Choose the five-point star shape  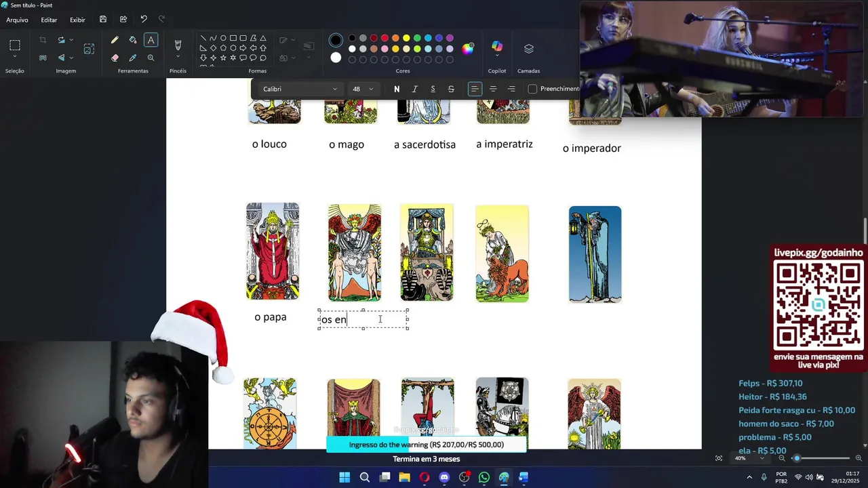pyautogui.click(x=223, y=58)
